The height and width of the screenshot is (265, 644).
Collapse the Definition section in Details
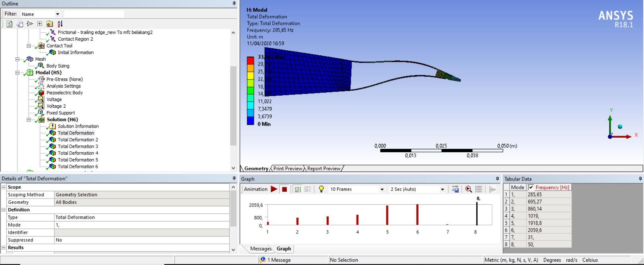tap(4, 210)
